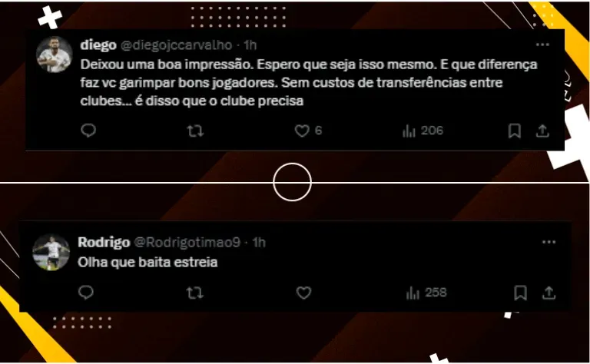Open diego's profile picture
This screenshot has width=590, height=364.
point(55,55)
